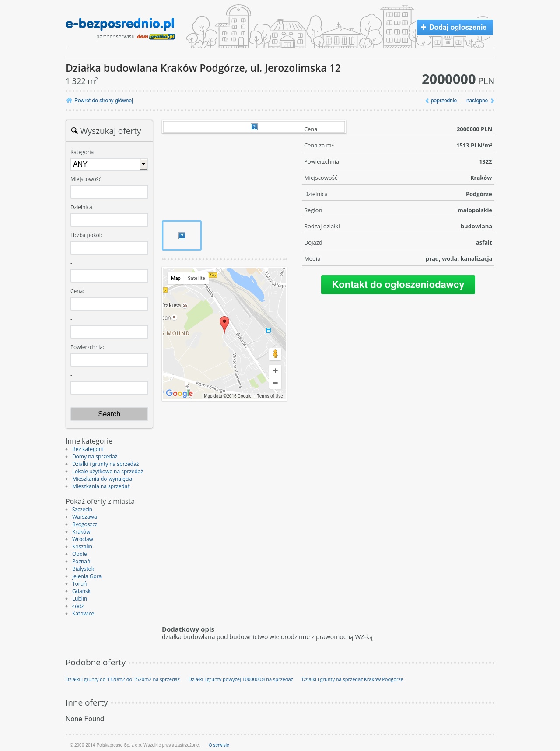Screen dimensions: 560x751
Task: Switch the map to Satellite view
Action: (x=196, y=278)
